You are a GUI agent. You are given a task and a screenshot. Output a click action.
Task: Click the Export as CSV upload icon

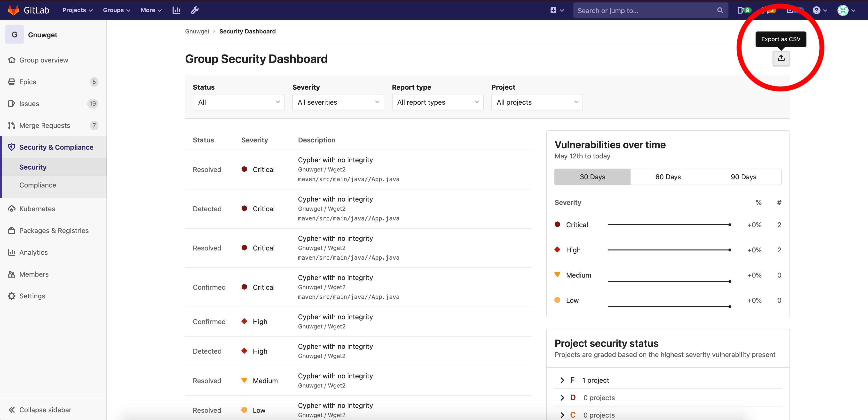tap(781, 58)
